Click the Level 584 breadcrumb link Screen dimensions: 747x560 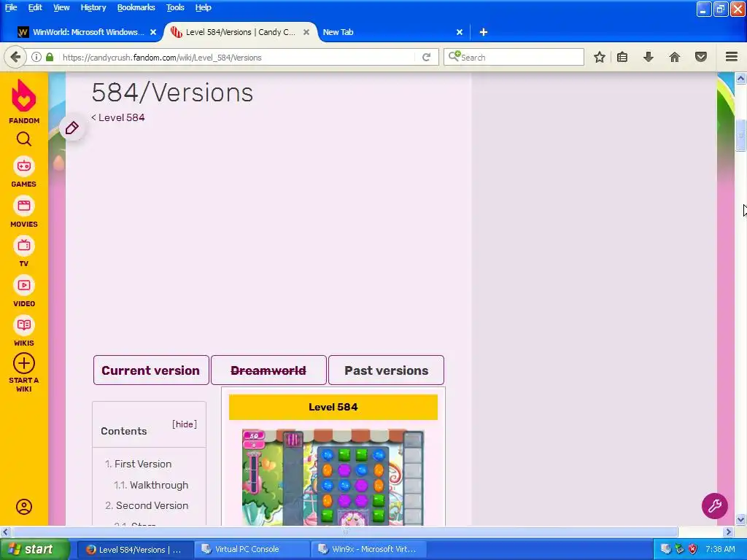click(x=122, y=117)
